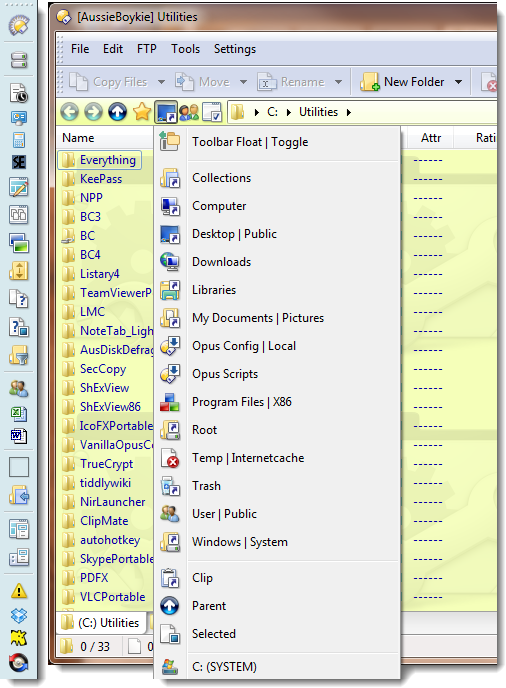Select Computer from the dropdown menu
506x688 pixels.
278,206
